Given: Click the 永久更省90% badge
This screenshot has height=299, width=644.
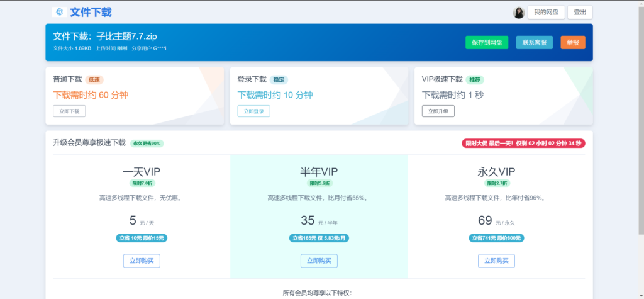Looking at the screenshot, I should click(x=147, y=143).
